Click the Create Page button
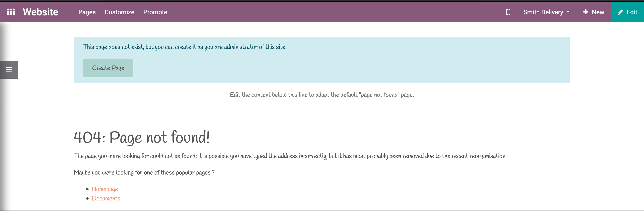The image size is (644, 211). [108, 68]
